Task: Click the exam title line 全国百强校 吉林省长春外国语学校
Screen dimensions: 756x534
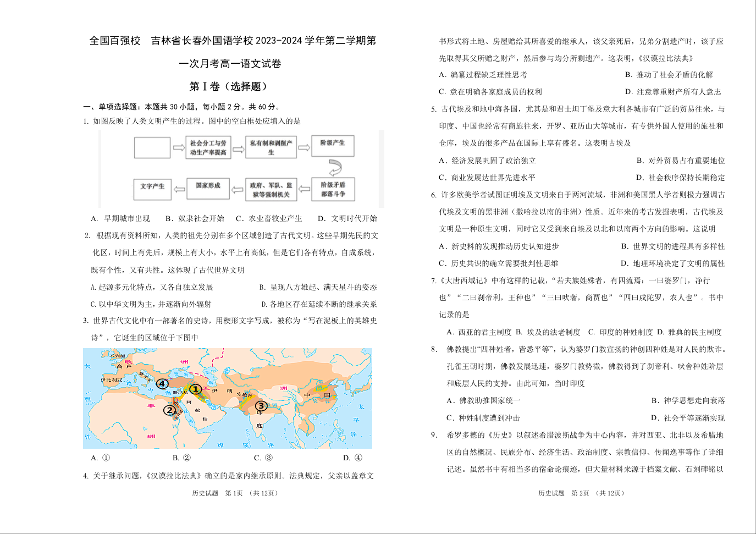Action: point(233,41)
